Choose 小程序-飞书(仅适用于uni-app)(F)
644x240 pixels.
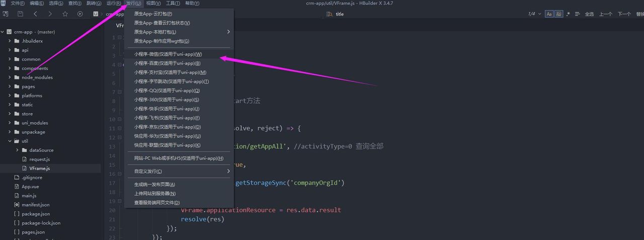179,117
